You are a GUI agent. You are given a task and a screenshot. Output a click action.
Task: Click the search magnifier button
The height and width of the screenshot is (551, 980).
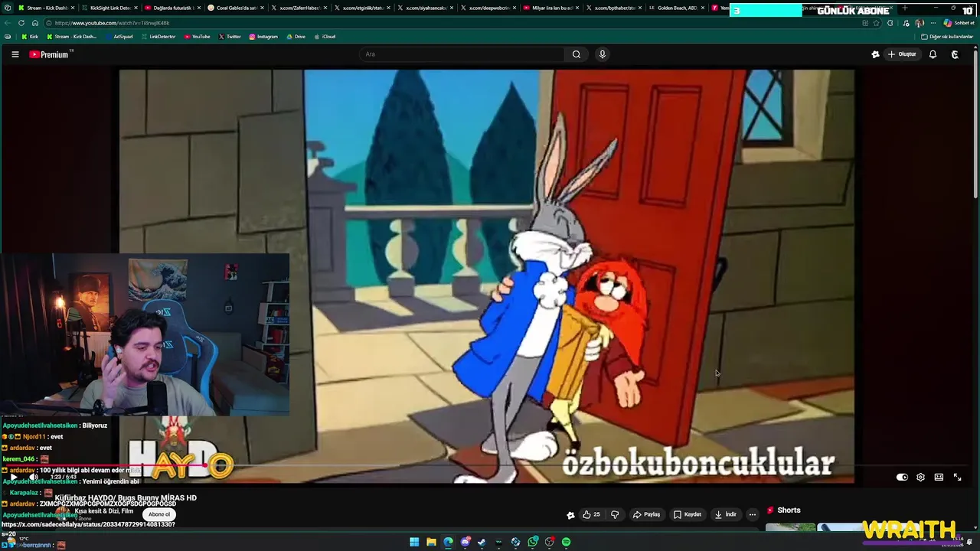pyautogui.click(x=577, y=54)
